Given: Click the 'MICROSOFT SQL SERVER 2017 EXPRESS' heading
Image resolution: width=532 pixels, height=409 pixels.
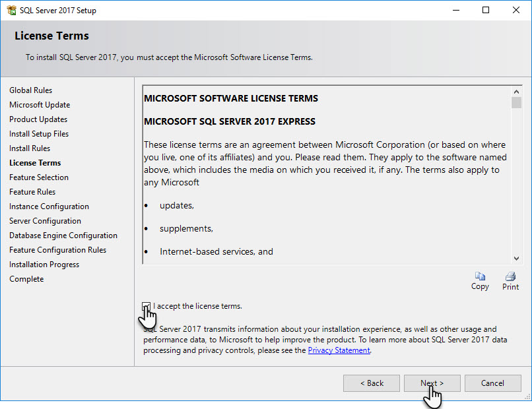Looking at the screenshot, I should pyautogui.click(x=230, y=121).
